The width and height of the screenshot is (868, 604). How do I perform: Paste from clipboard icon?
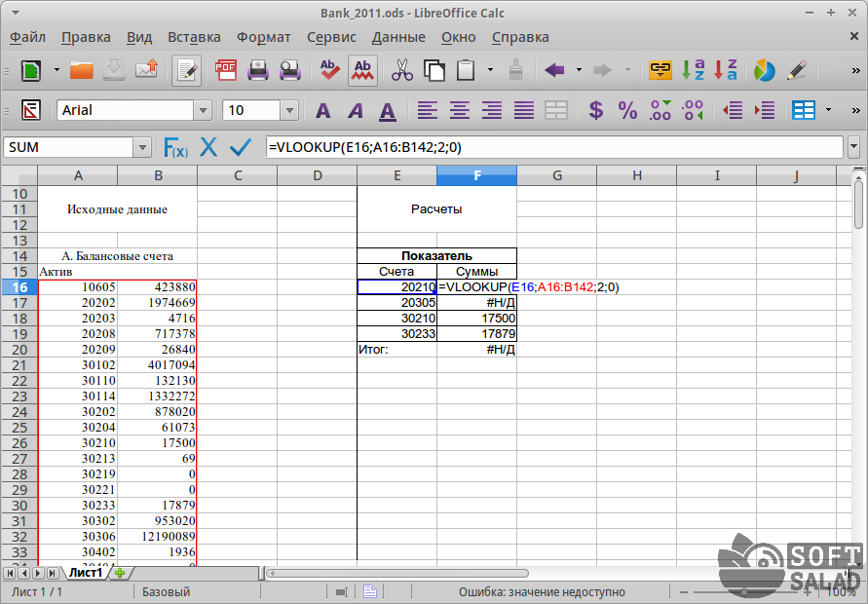(x=466, y=71)
